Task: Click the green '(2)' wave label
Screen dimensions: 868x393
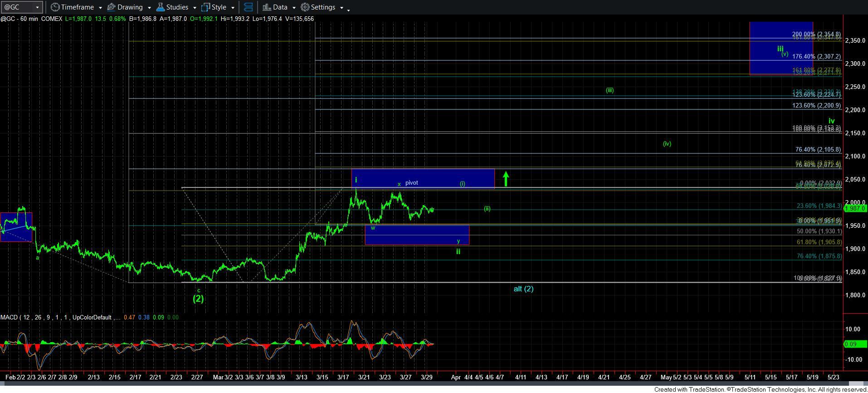Action: pos(198,299)
